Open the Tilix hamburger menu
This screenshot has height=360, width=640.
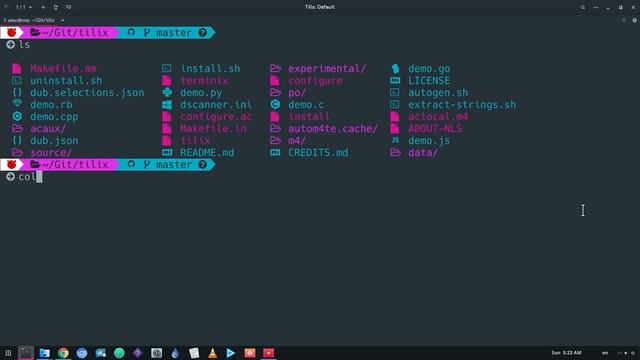pyautogui.click(x=596, y=7)
